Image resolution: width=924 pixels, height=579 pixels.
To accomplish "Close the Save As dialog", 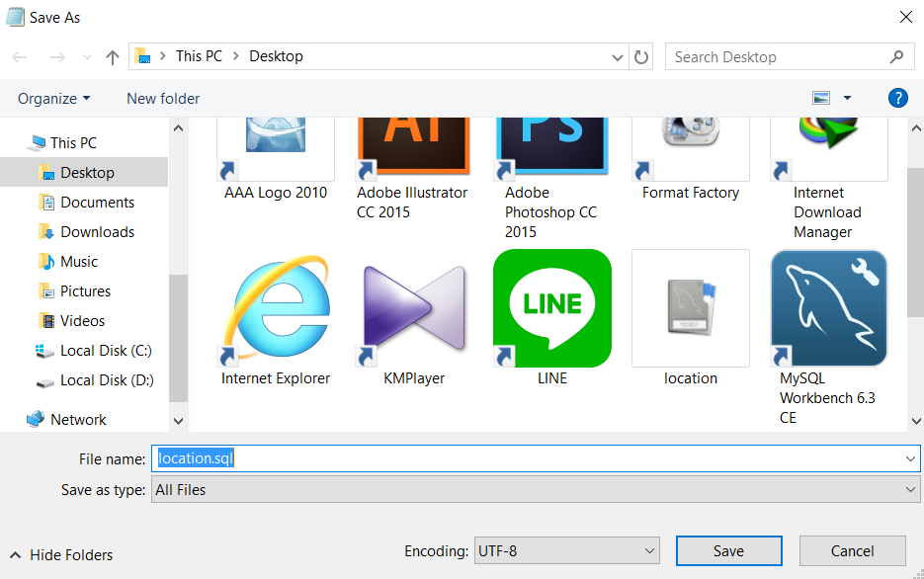I will 906,17.
